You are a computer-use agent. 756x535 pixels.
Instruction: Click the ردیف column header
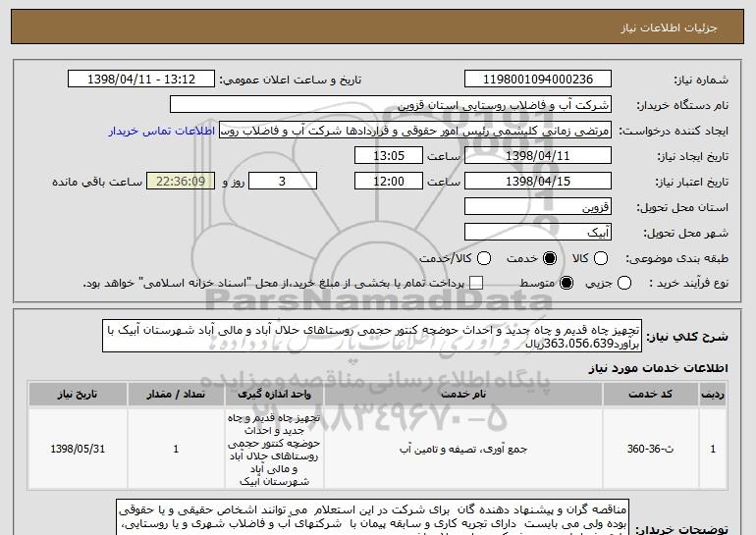pos(713,395)
